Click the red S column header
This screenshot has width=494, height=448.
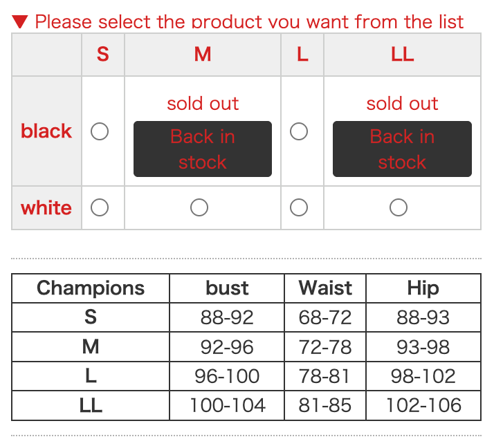[102, 54]
